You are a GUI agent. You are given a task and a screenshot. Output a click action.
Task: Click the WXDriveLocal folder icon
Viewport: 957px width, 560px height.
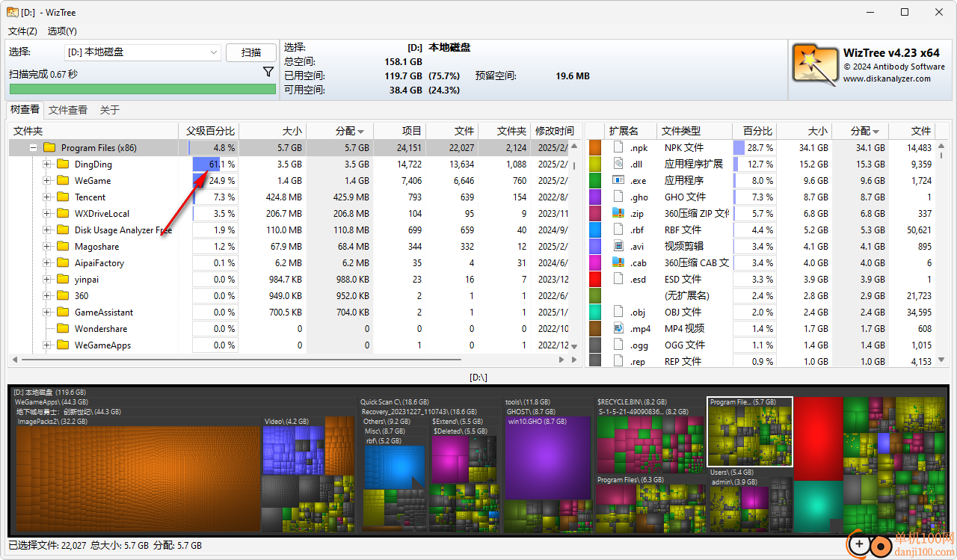pyautogui.click(x=64, y=214)
